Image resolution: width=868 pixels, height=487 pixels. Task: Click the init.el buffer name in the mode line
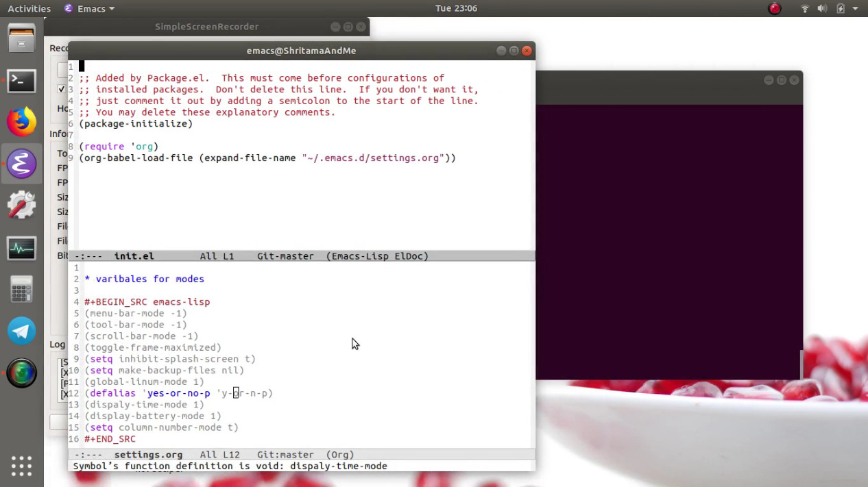(x=134, y=256)
